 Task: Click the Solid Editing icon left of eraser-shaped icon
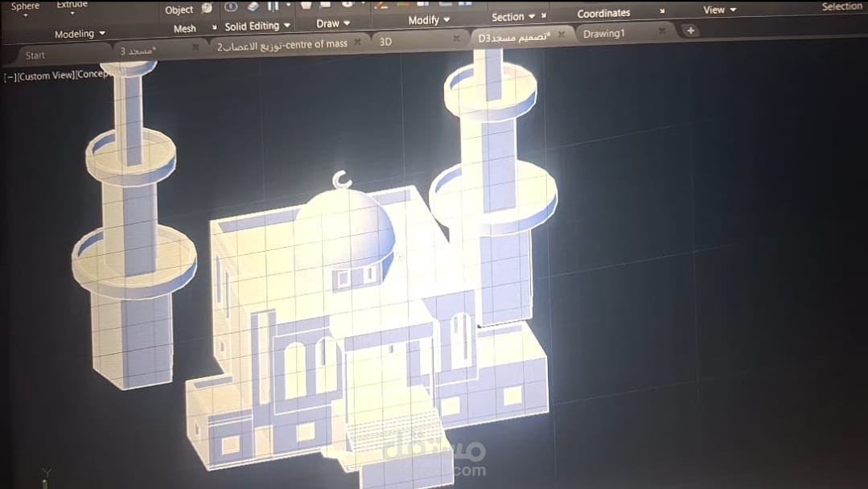coord(231,6)
